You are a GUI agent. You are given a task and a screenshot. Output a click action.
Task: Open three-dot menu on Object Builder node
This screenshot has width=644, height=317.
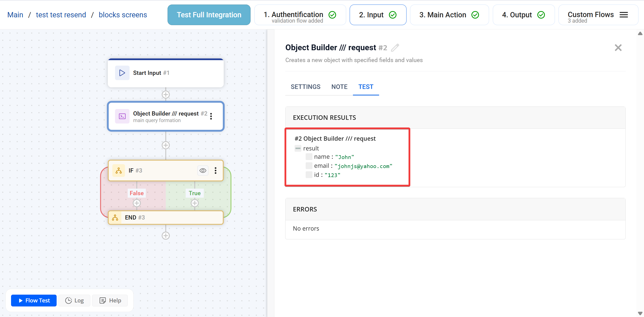click(211, 116)
